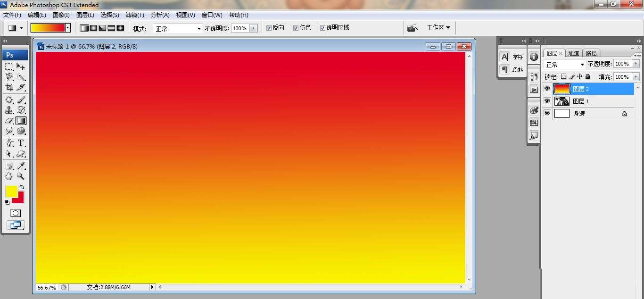Open Quick Mask mode button
The image size is (644, 299).
15,213
